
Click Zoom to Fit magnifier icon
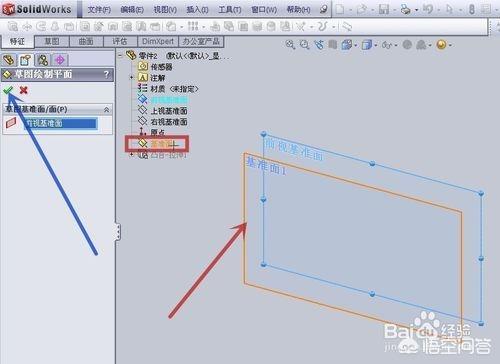pos(290,45)
